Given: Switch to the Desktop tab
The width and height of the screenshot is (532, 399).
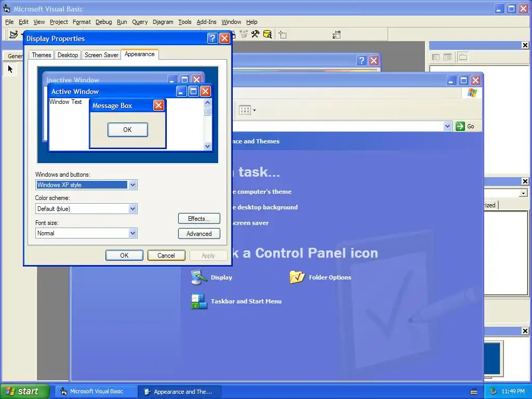Looking at the screenshot, I should pos(68,55).
